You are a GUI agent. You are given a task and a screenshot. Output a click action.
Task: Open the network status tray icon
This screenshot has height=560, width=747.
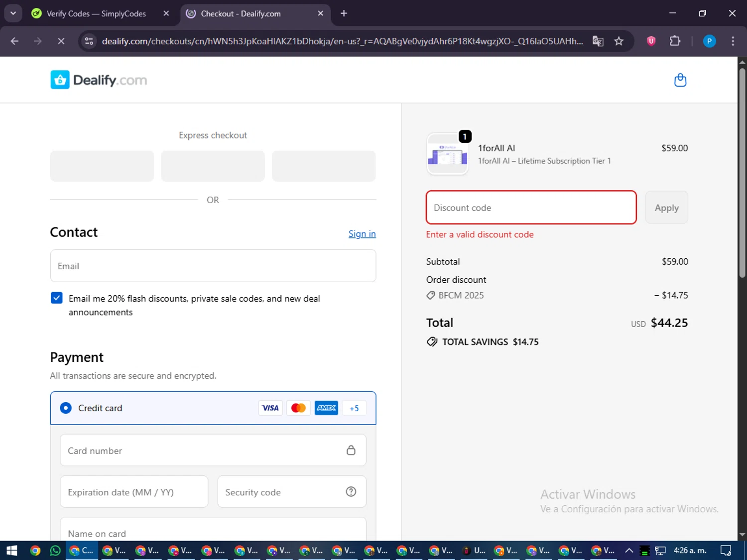tap(660, 551)
